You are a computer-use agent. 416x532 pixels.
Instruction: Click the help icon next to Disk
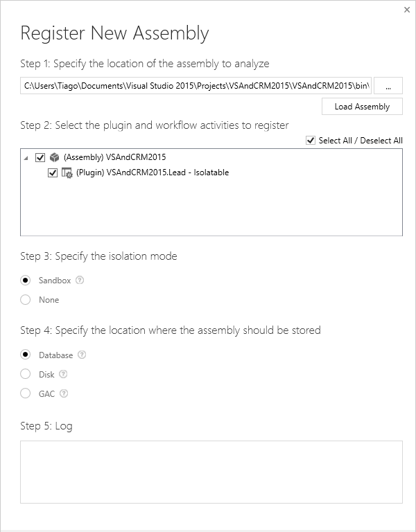[x=64, y=375]
